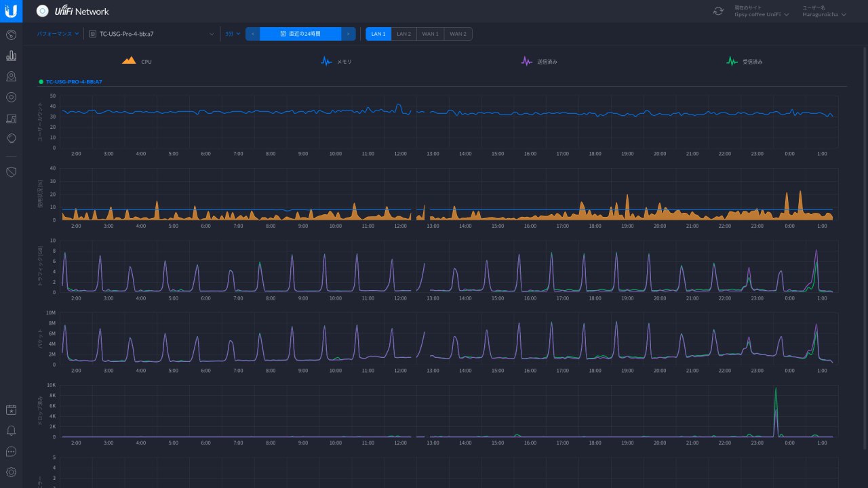Click the 直近の24時間 date range button
868x488 pixels.
[300, 34]
